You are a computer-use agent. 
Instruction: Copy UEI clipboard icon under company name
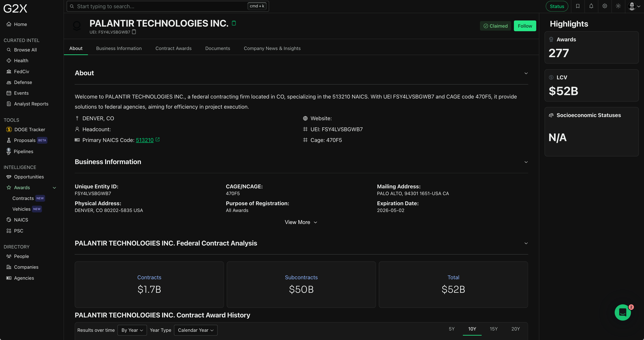134,32
